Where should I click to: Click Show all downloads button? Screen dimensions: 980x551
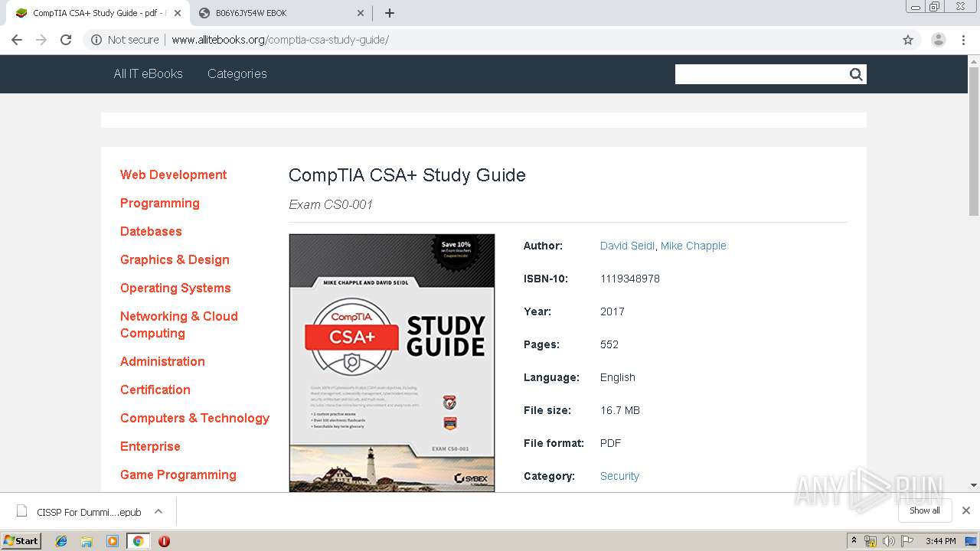pyautogui.click(x=925, y=510)
